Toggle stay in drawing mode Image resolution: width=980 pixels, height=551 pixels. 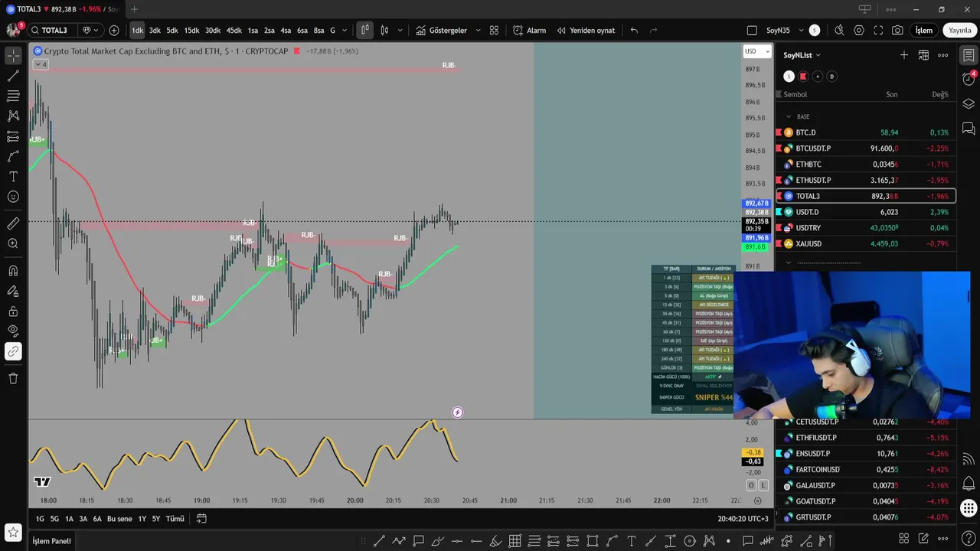coord(13,291)
